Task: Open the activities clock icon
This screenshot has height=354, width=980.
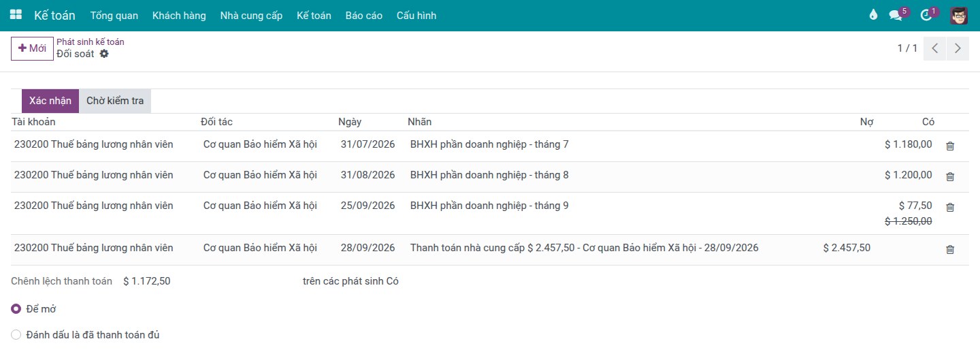Action: click(x=926, y=15)
